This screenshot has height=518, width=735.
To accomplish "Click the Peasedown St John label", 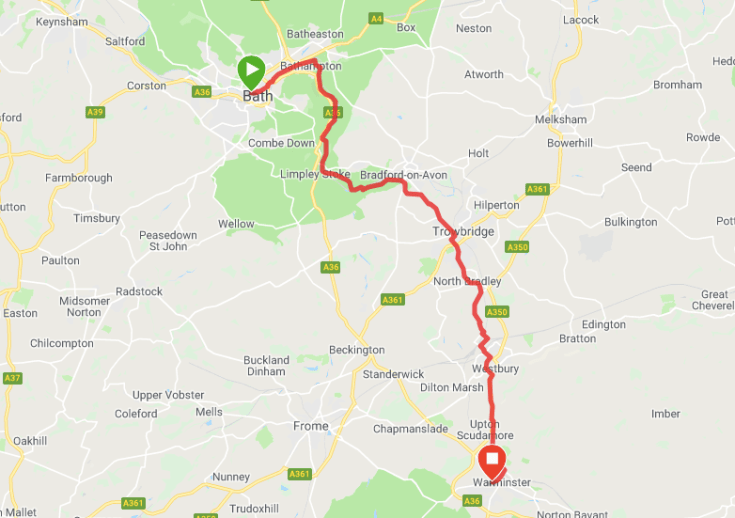I will pos(168,241).
